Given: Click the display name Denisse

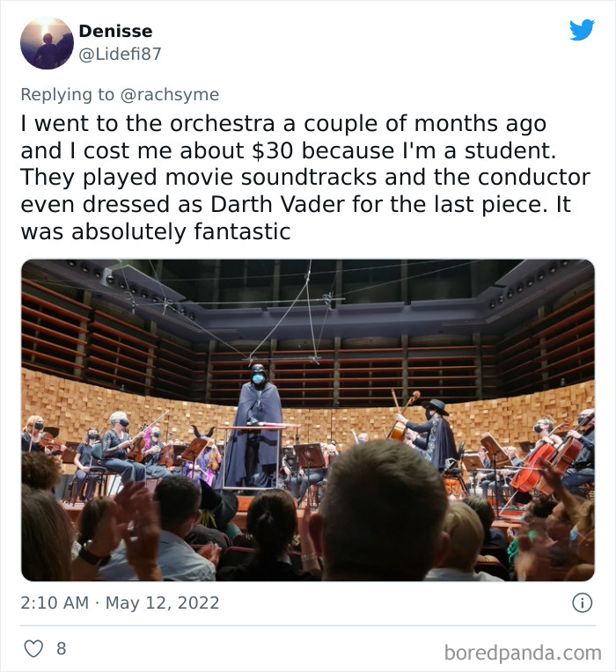Looking at the screenshot, I should click(x=115, y=31).
